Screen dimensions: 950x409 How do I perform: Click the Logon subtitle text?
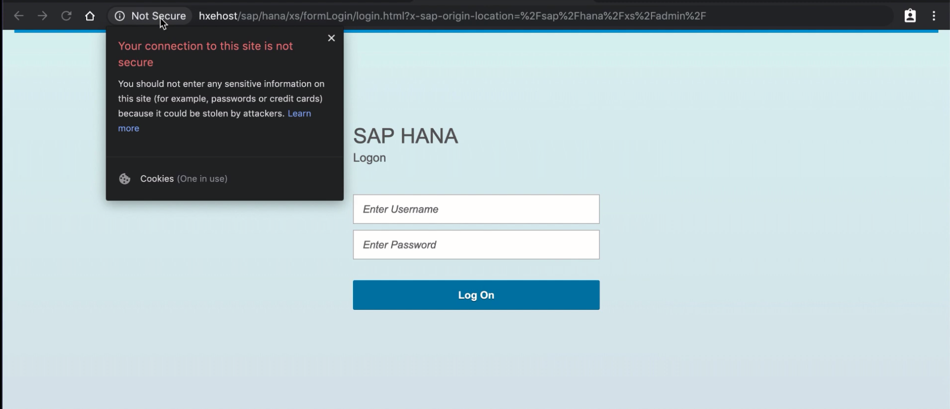coord(369,158)
